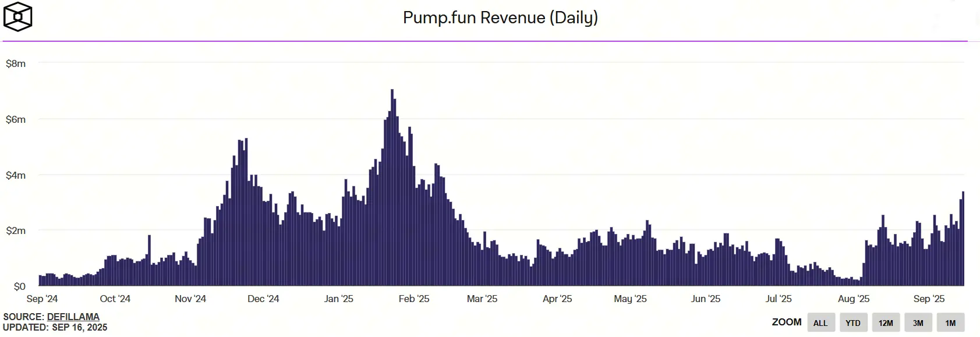Click the Dec '24 x-axis label

click(x=263, y=299)
